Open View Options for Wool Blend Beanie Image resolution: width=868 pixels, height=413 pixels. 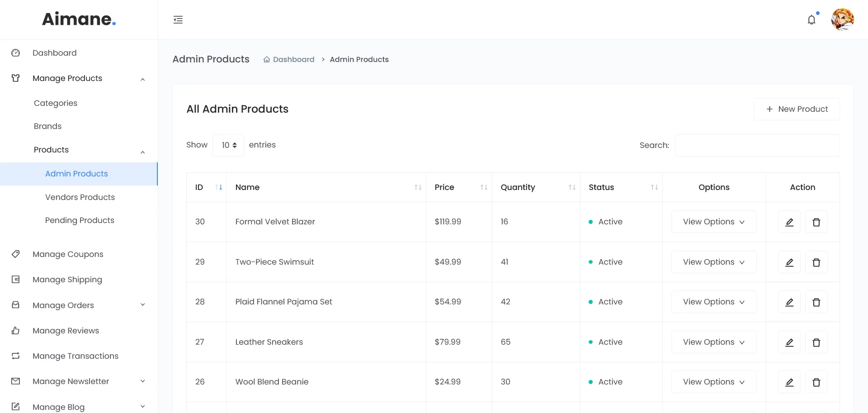714,382
